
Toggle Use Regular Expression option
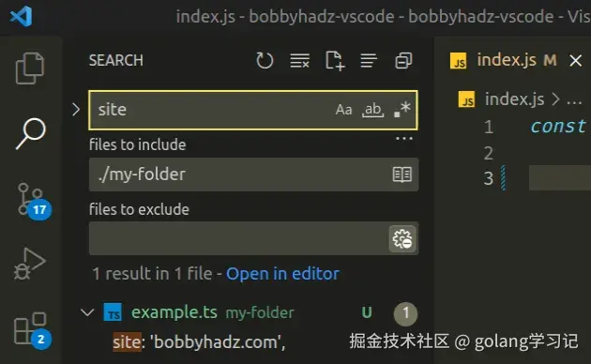(x=402, y=109)
